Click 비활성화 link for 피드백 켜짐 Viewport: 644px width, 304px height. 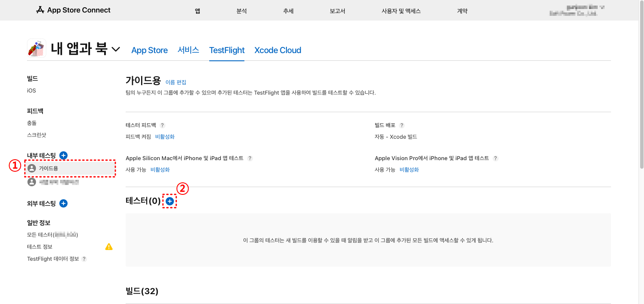point(165,137)
